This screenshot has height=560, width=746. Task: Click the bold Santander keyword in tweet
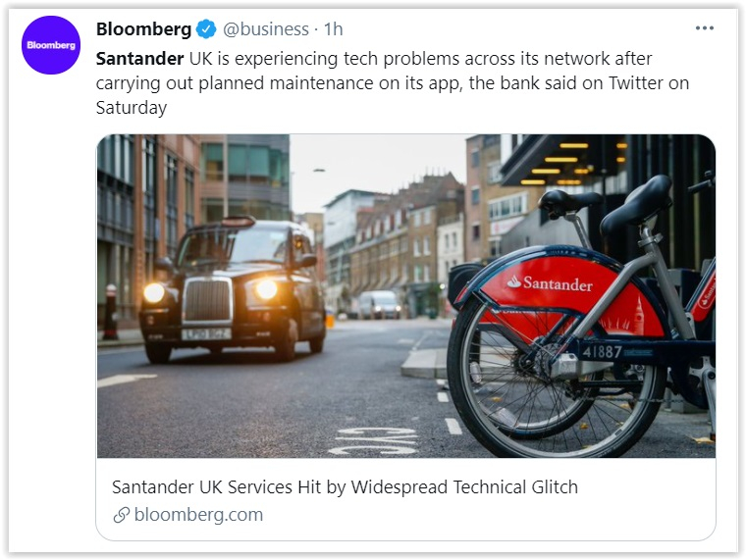click(139, 59)
